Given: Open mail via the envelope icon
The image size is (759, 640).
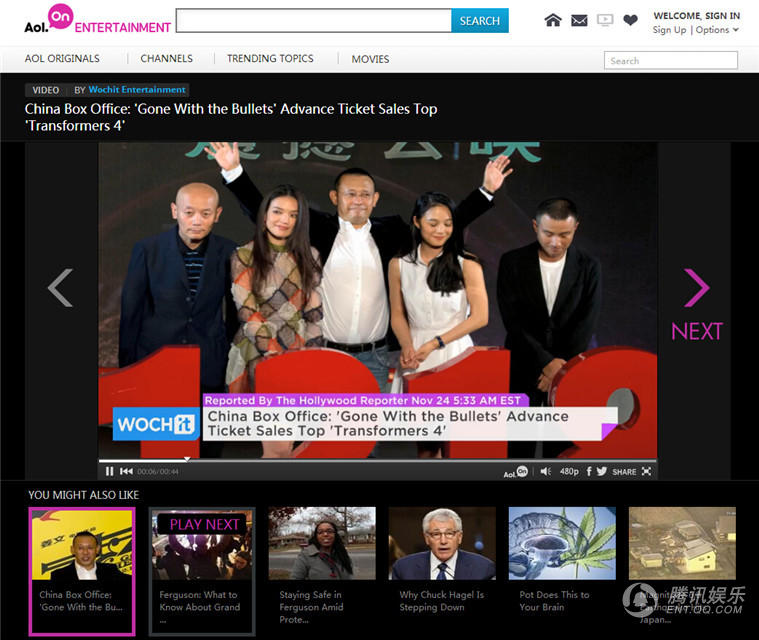Looking at the screenshot, I should point(579,20).
